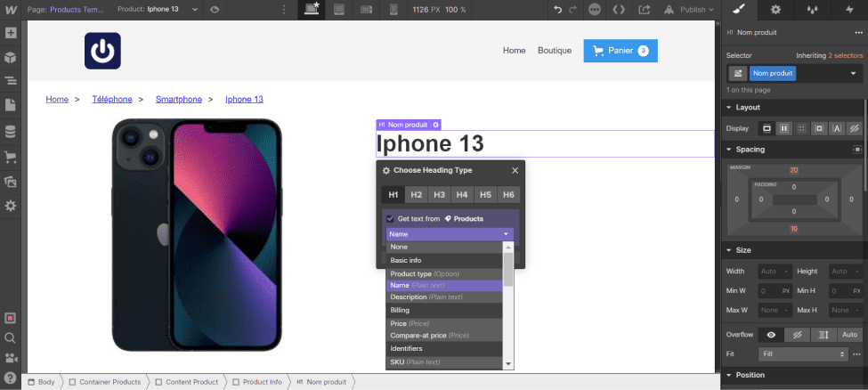The height and width of the screenshot is (390, 868).
Task: Click the Smartphone breadcrumb link
Action: pos(179,100)
